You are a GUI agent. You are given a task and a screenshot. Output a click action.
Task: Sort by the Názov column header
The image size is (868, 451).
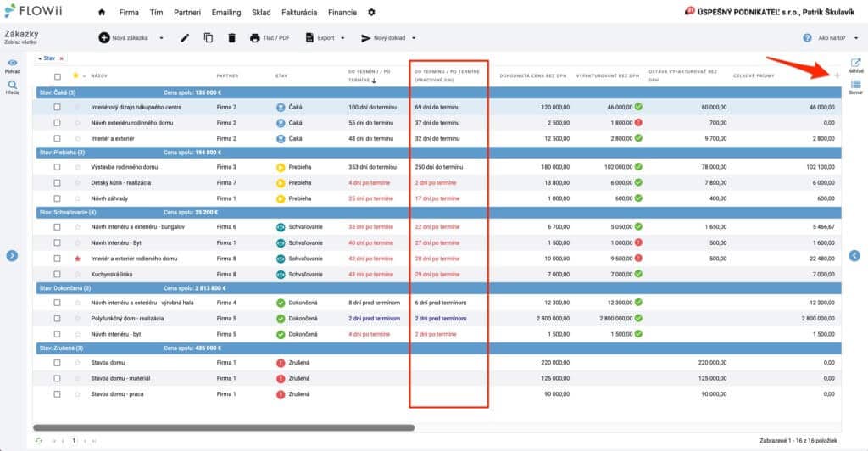pyautogui.click(x=99, y=75)
